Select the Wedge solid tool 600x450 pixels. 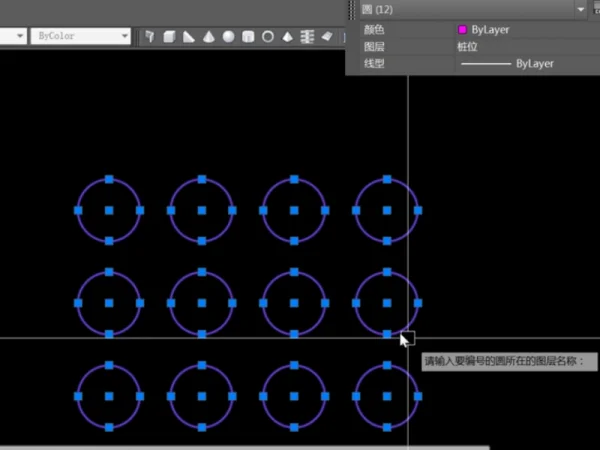[x=189, y=37]
